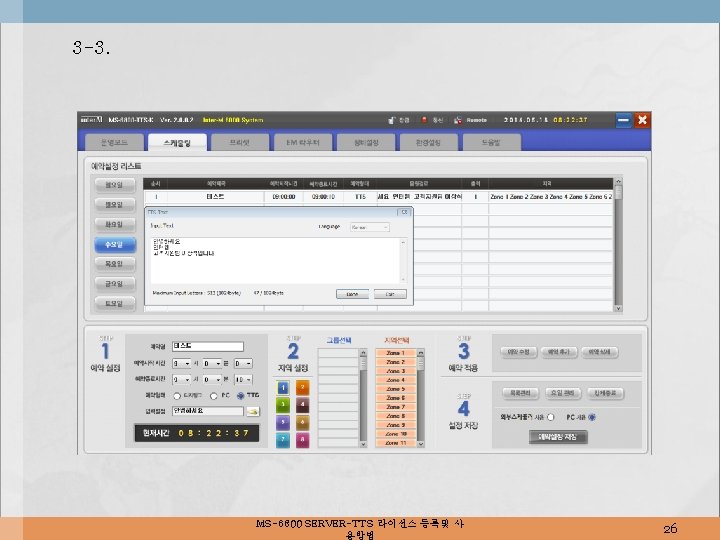
Task: Open Language dropdown in TTS dialog
Action: 370,227
